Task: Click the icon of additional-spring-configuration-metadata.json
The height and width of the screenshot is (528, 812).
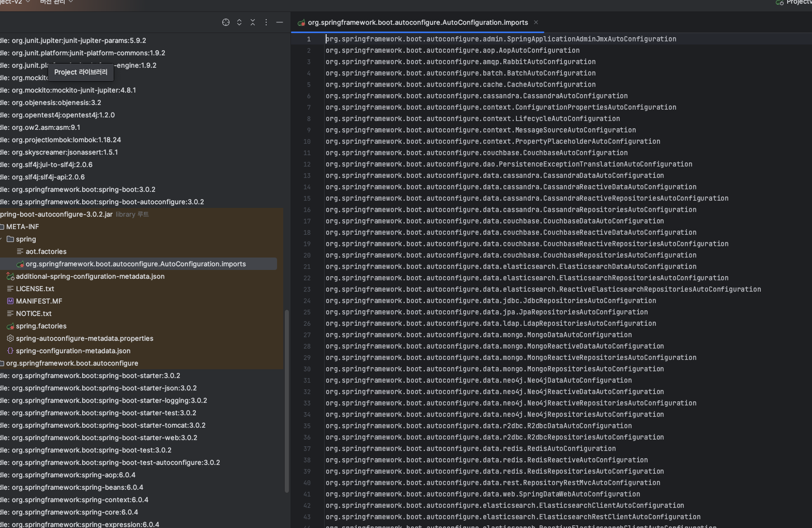Action: [10, 276]
